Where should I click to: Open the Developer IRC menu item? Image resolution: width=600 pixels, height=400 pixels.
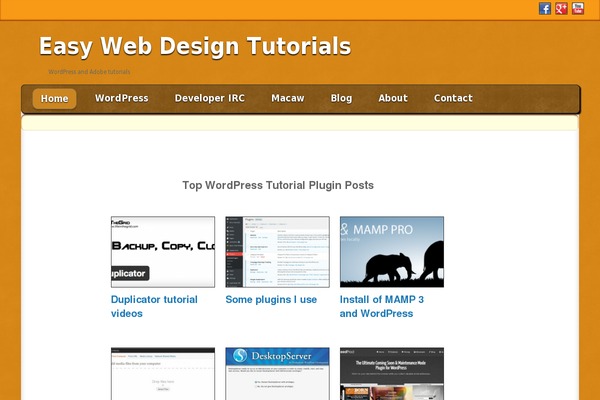coord(210,98)
